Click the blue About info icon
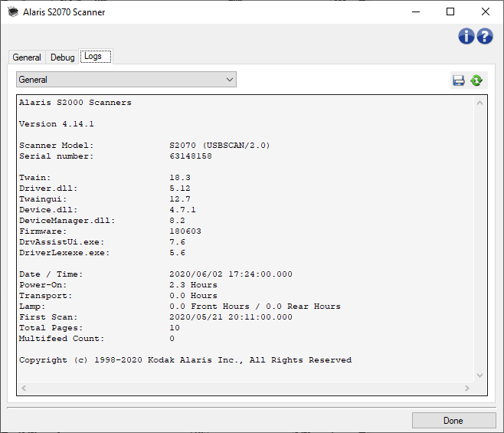Image resolution: width=504 pixels, height=433 pixels. click(466, 36)
